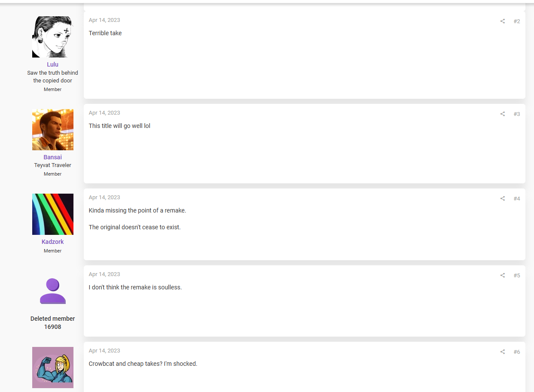The height and width of the screenshot is (392, 534).
Task: Open permalink #5 of deleted member's post
Action: [x=517, y=275]
